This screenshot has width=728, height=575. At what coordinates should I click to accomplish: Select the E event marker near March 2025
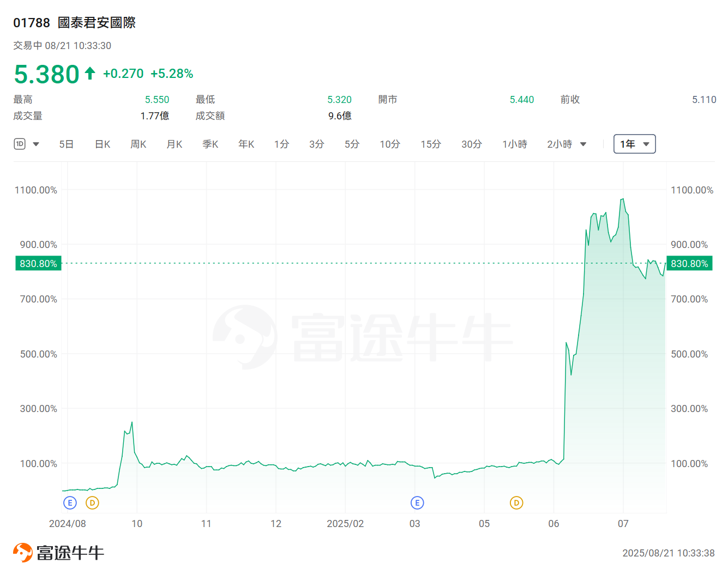tap(417, 503)
